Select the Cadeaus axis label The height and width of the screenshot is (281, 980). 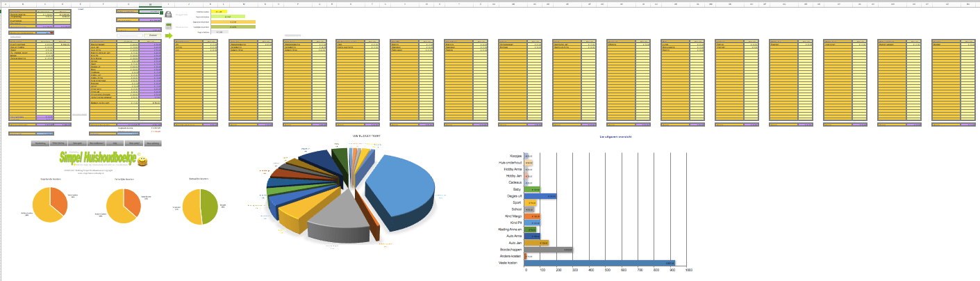(515, 183)
